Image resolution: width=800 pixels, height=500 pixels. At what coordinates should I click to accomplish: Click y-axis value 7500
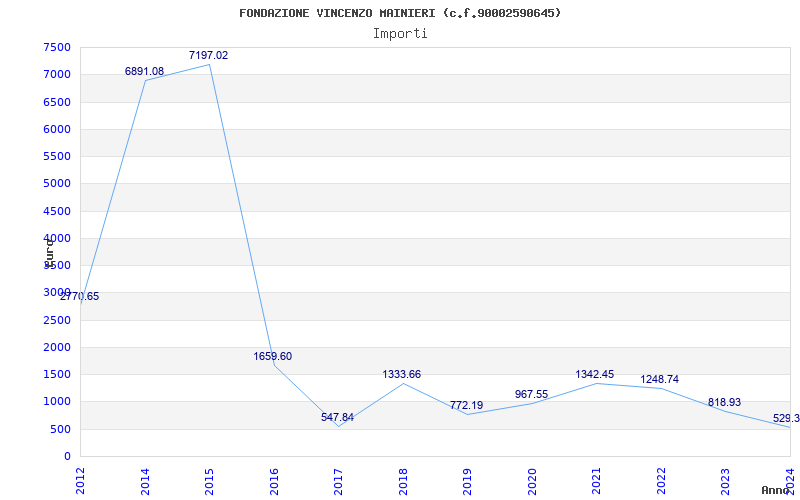click(57, 47)
